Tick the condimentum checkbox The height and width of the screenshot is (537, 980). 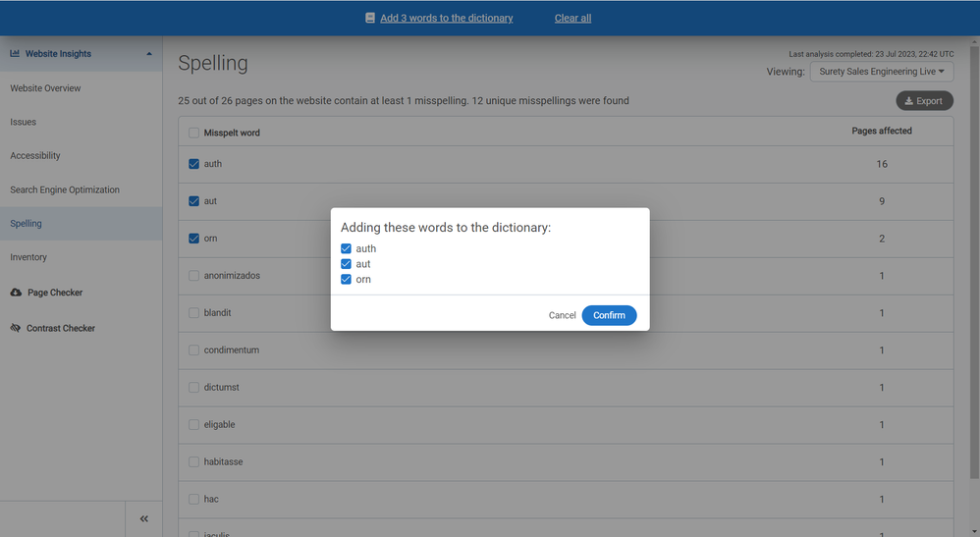[x=193, y=350]
